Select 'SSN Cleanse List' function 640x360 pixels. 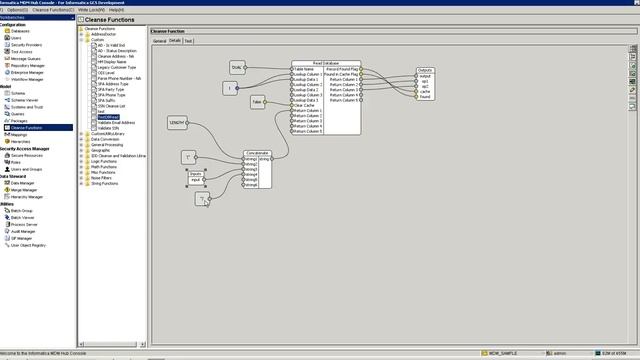click(x=111, y=106)
